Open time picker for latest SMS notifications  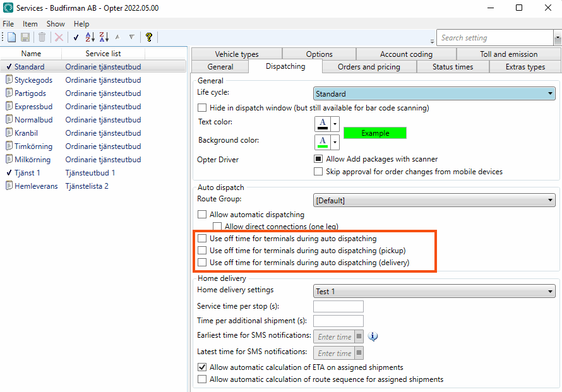359,353
